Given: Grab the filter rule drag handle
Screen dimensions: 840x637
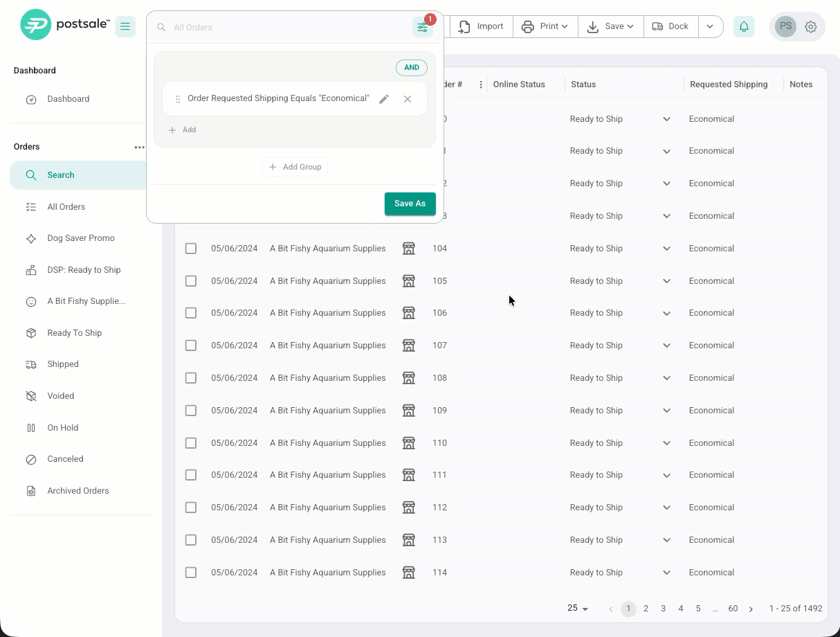Looking at the screenshot, I should (x=178, y=99).
